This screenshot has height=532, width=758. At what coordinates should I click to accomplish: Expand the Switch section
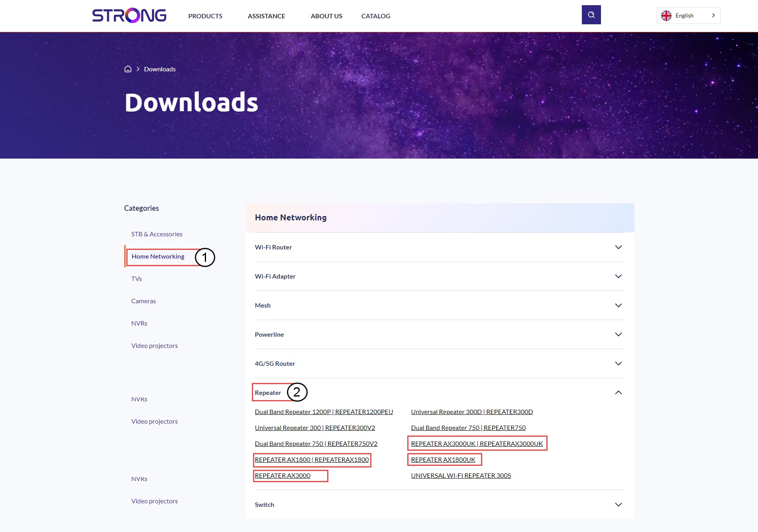[x=440, y=505]
